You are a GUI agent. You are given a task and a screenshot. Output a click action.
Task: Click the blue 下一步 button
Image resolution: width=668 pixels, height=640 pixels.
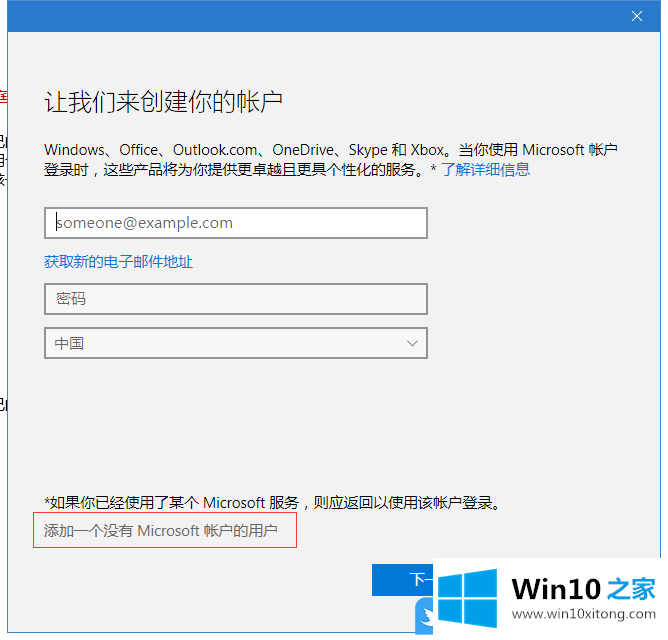(402, 579)
